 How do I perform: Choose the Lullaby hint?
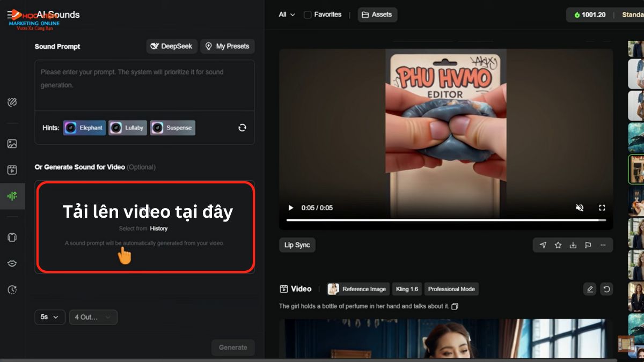tap(128, 128)
